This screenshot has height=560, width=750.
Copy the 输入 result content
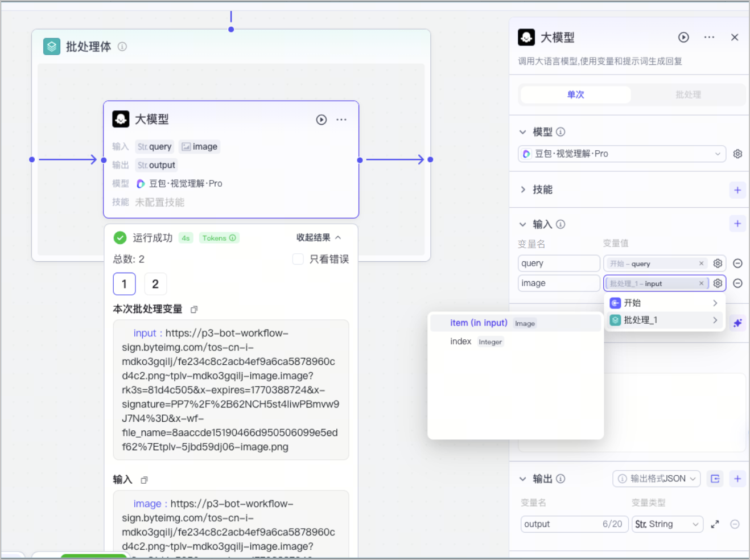click(144, 480)
